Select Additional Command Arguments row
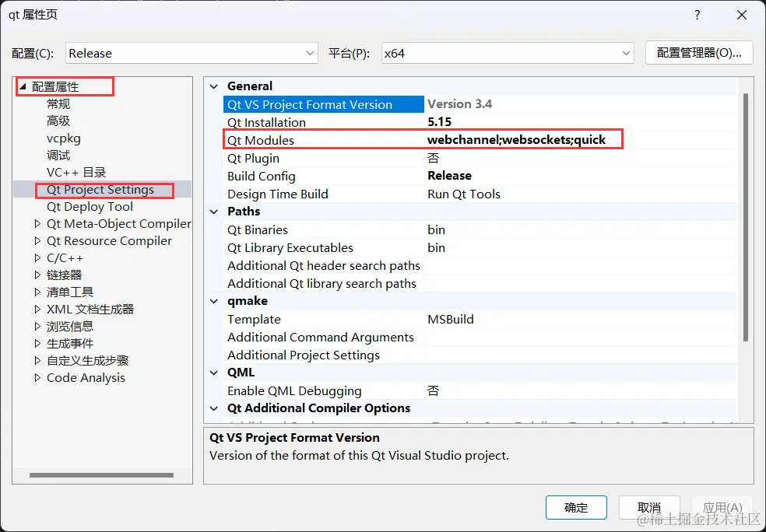 click(x=480, y=338)
